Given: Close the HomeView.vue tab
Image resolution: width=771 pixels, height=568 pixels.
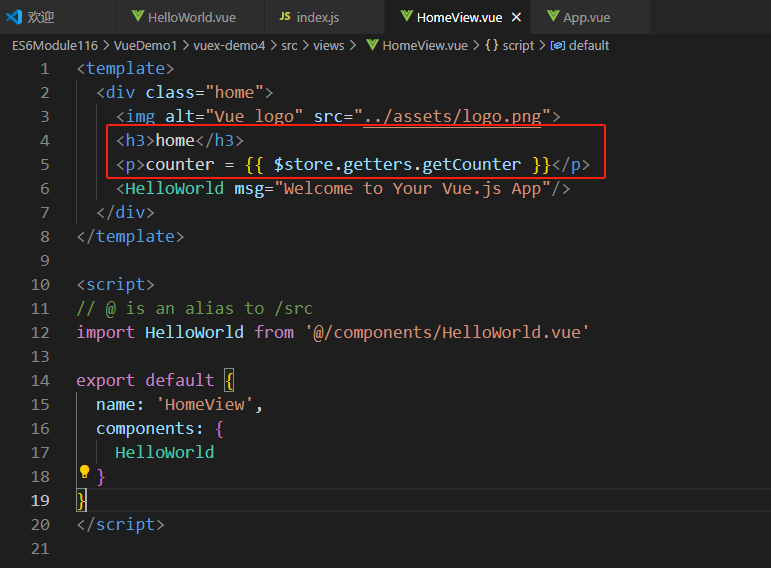Looking at the screenshot, I should 516,17.
